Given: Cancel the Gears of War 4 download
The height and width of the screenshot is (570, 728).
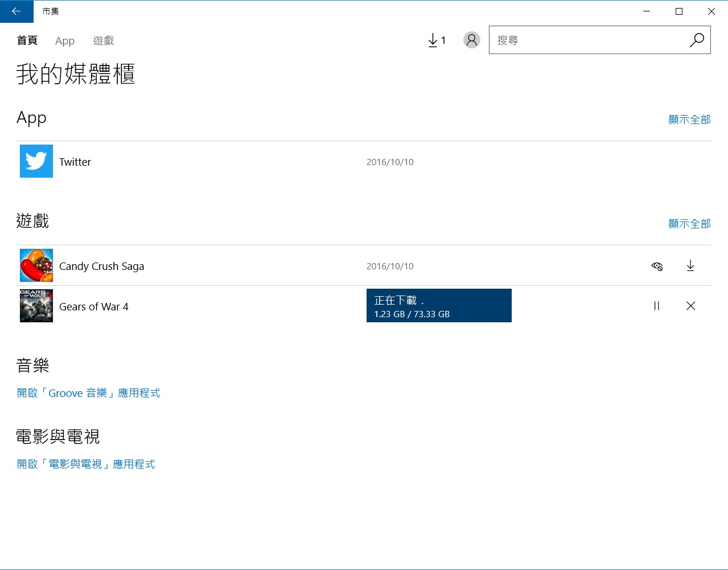Looking at the screenshot, I should point(690,306).
